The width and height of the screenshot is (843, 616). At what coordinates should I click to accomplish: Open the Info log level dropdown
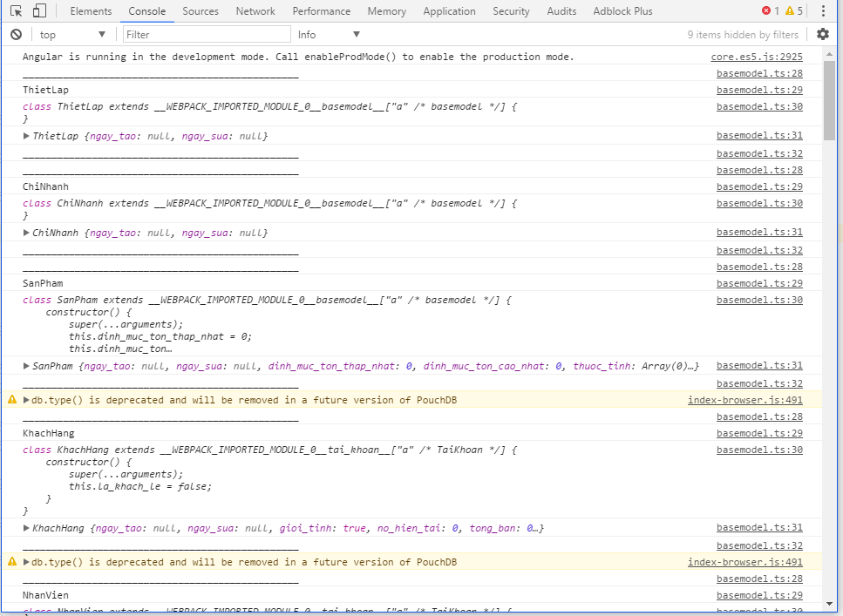(327, 34)
